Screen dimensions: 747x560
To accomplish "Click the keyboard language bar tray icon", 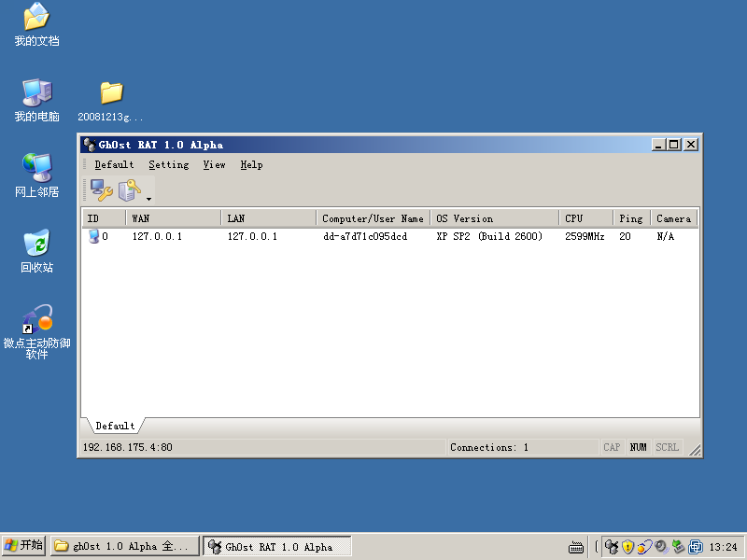I will 575,547.
